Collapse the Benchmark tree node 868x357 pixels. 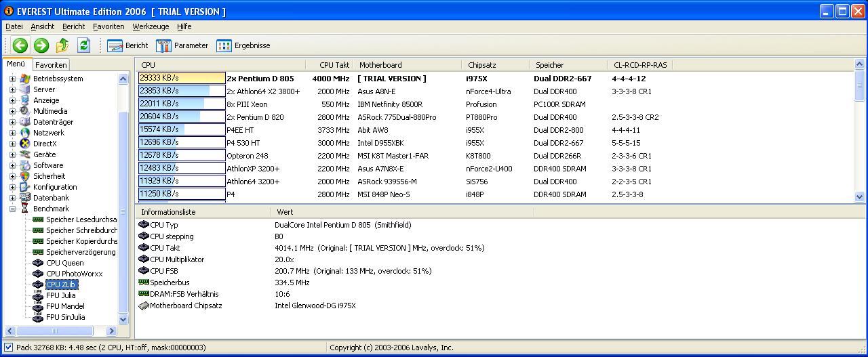12,209
